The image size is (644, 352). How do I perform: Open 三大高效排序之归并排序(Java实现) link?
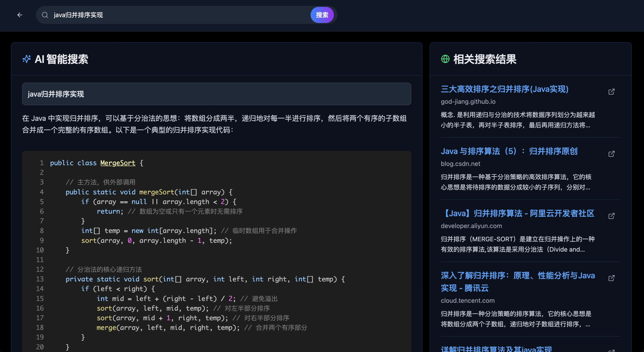(x=504, y=89)
